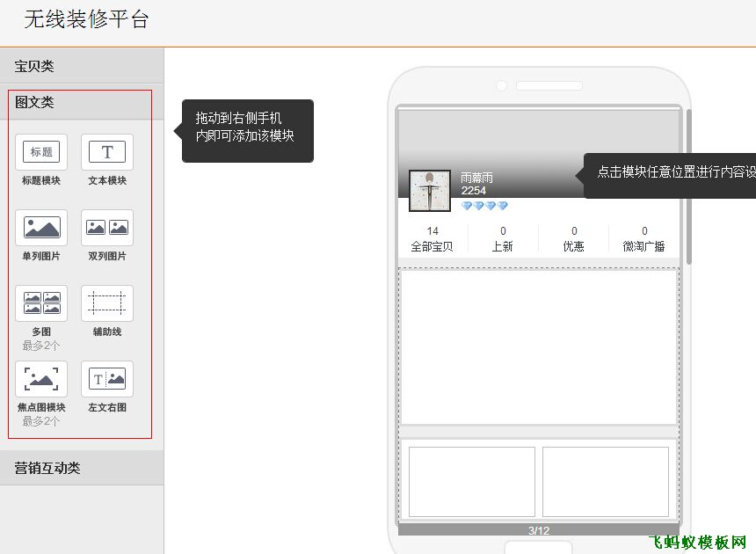Pick the 焦点图模块 focus image module
The height and width of the screenshot is (554, 756).
(41, 378)
